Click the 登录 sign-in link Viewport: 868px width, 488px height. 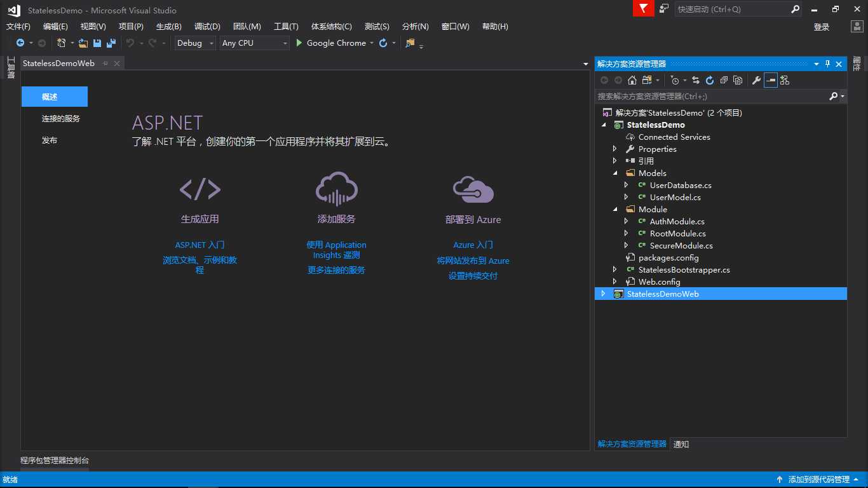tap(822, 27)
